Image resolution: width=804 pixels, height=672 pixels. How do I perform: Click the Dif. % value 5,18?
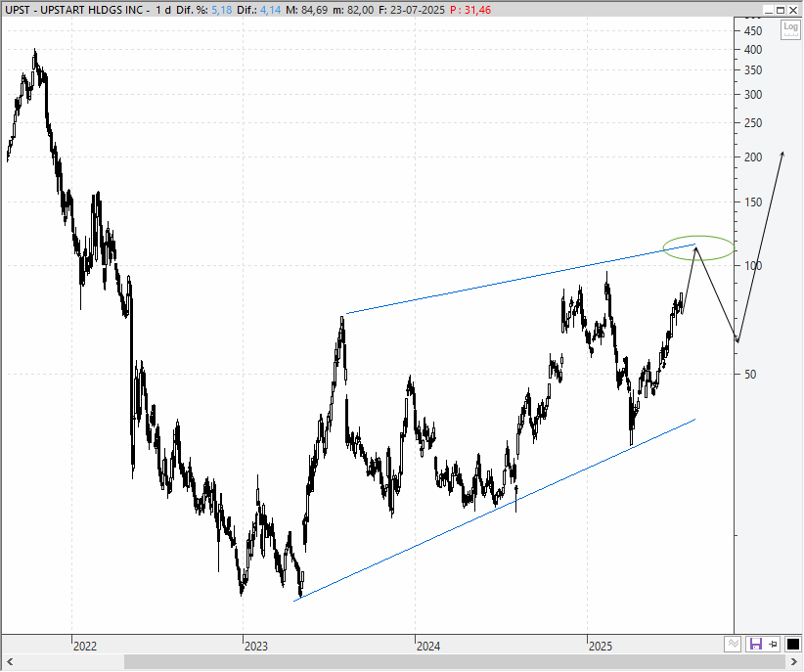pyautogui.click(x=221, y=10)
